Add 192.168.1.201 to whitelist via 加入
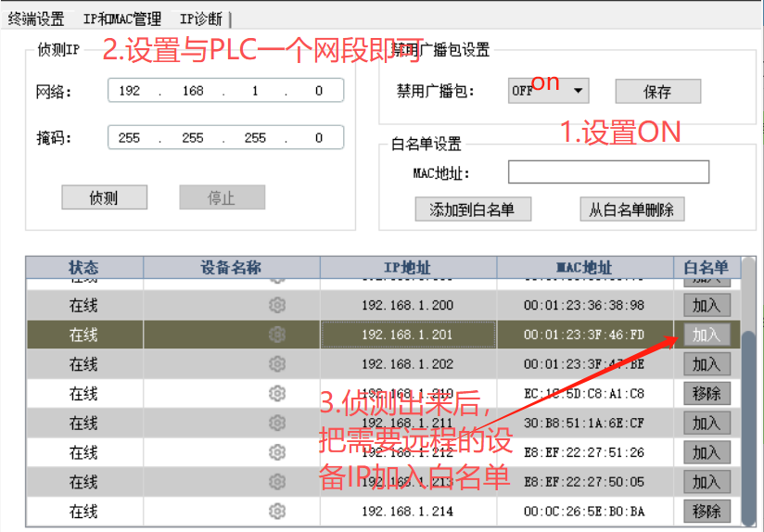The image size is (764, 532). (707, 335)
